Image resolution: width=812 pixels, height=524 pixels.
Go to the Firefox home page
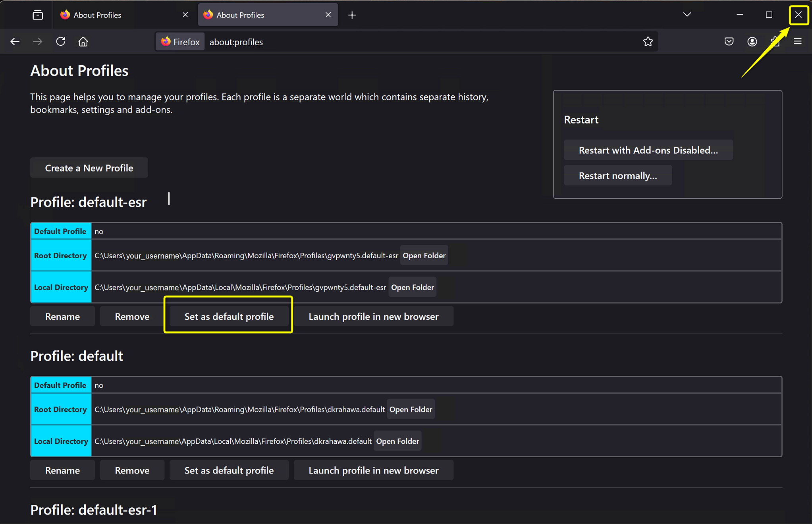pos(83,42)
